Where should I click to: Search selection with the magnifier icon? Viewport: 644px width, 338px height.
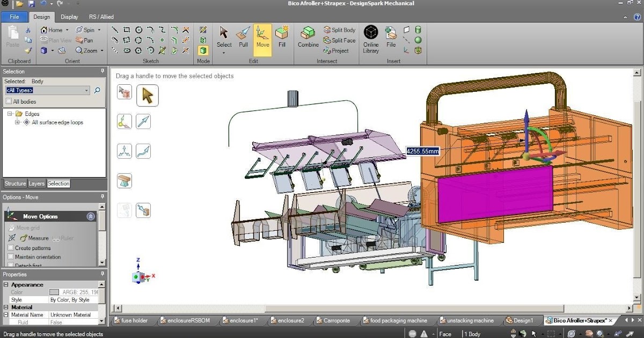click(x=97, y=91)
